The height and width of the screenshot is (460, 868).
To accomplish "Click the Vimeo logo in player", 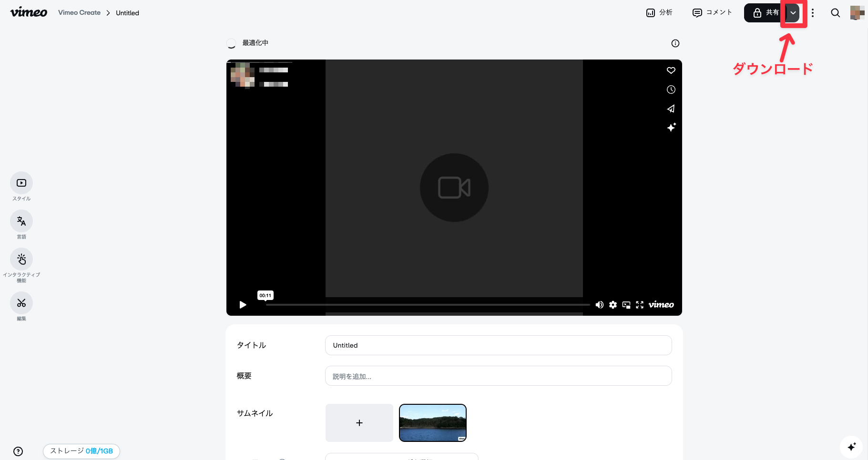I will (x=661, y=305).
